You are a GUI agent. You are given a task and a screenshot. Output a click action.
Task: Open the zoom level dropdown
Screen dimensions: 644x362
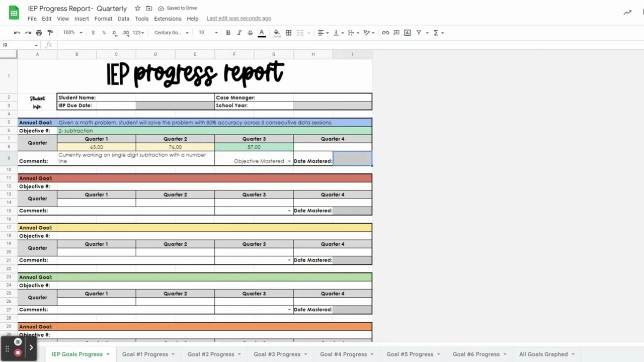point(72,33)
